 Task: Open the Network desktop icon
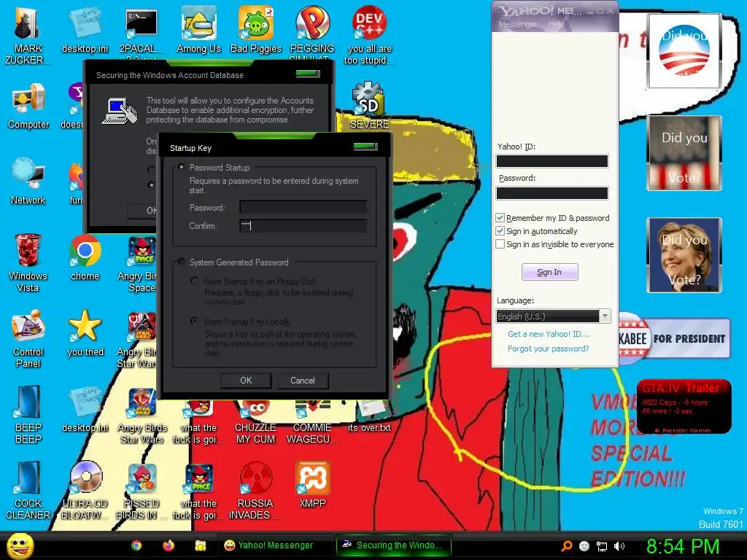(x=28, y=182)
